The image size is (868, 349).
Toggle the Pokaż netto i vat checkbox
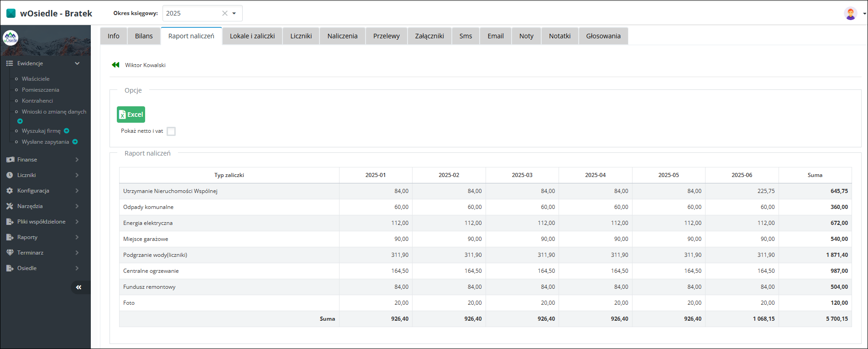171,131
